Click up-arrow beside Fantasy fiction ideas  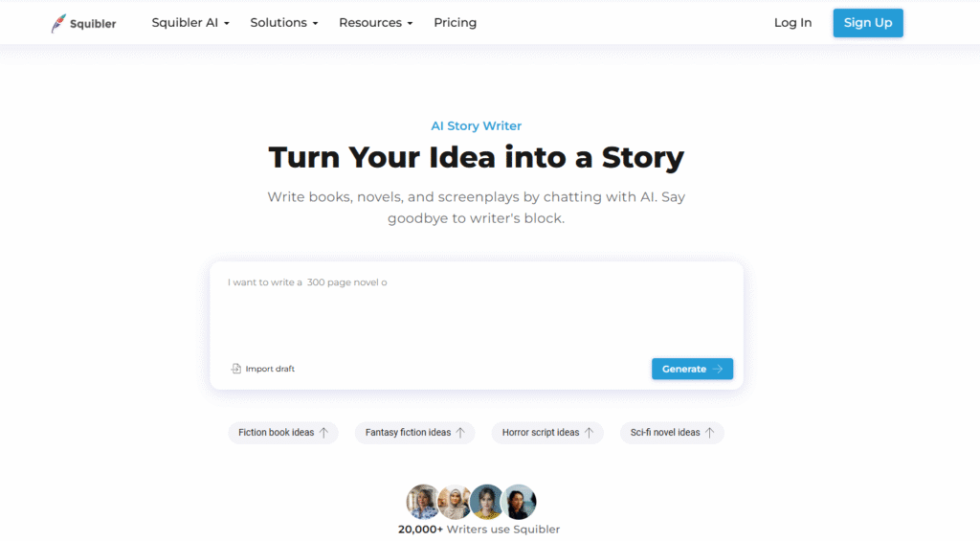(460, 433)
